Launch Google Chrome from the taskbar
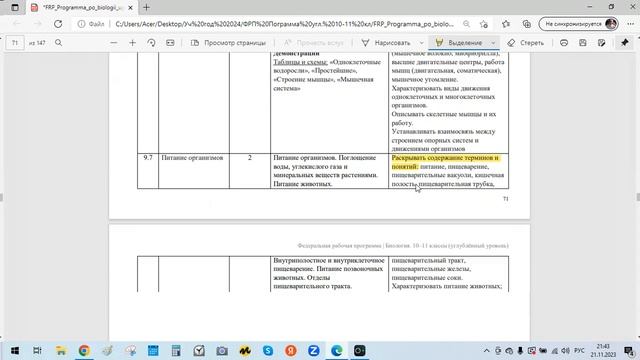 84,351
